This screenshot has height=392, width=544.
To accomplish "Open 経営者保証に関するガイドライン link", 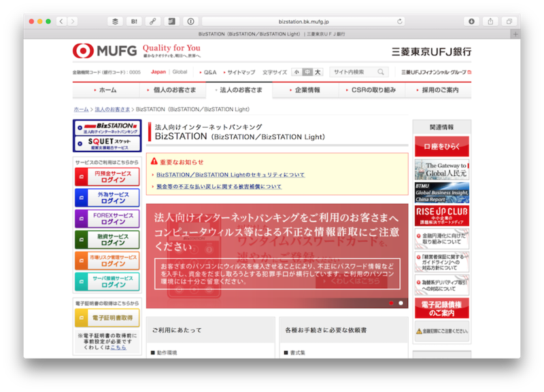I will pos(441,262).
